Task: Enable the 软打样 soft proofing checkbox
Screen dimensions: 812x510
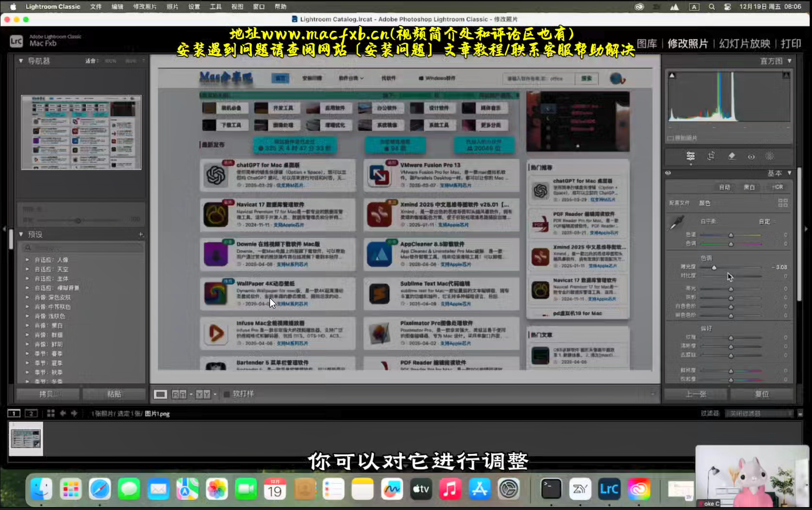Action: 227,394
